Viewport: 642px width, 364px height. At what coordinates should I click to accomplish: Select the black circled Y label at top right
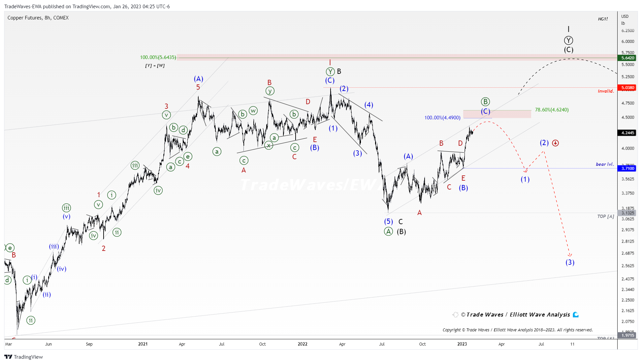[x=568, y=40]
